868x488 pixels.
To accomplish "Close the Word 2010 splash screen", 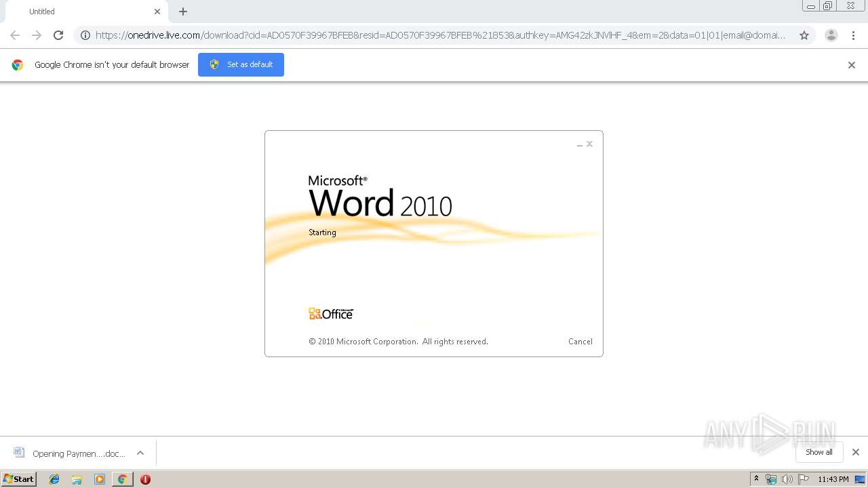I will coord(590,144).
